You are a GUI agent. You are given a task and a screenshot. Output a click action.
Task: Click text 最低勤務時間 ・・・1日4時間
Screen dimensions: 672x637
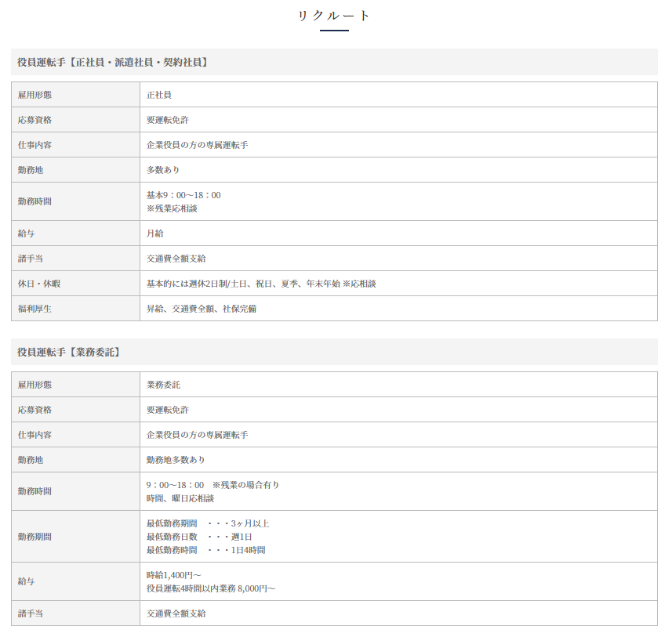click(206, 550)
